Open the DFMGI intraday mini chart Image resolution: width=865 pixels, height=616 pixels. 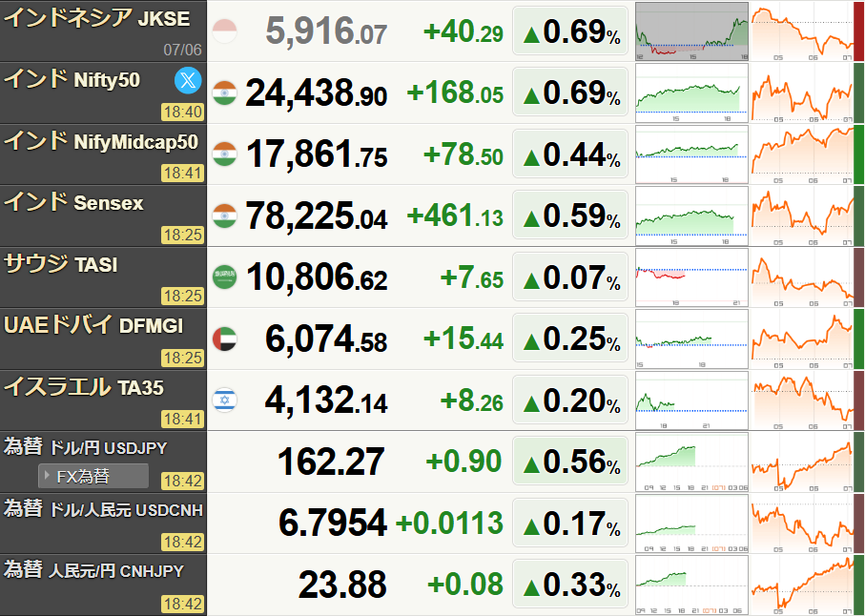click(x=691, y=339)
